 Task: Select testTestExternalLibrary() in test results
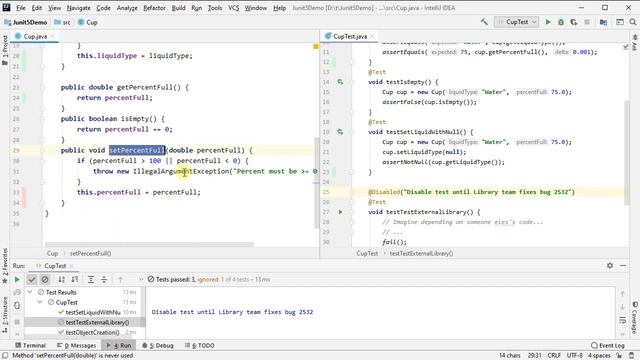pyautogui.click(x=97, y=322)
